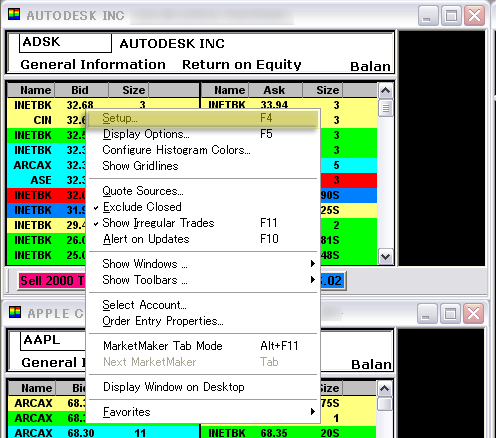The height and width of the screenshot is (438, 496).
Task: Click blue price button ending .02
Action: click(x=333, y=281)
